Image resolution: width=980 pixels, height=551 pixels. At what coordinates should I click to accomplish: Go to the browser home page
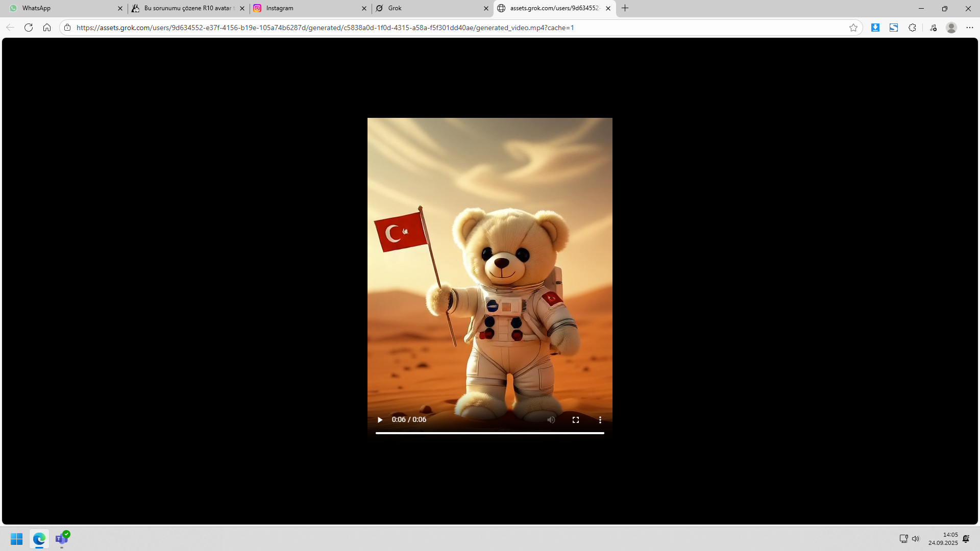(47, 28)
